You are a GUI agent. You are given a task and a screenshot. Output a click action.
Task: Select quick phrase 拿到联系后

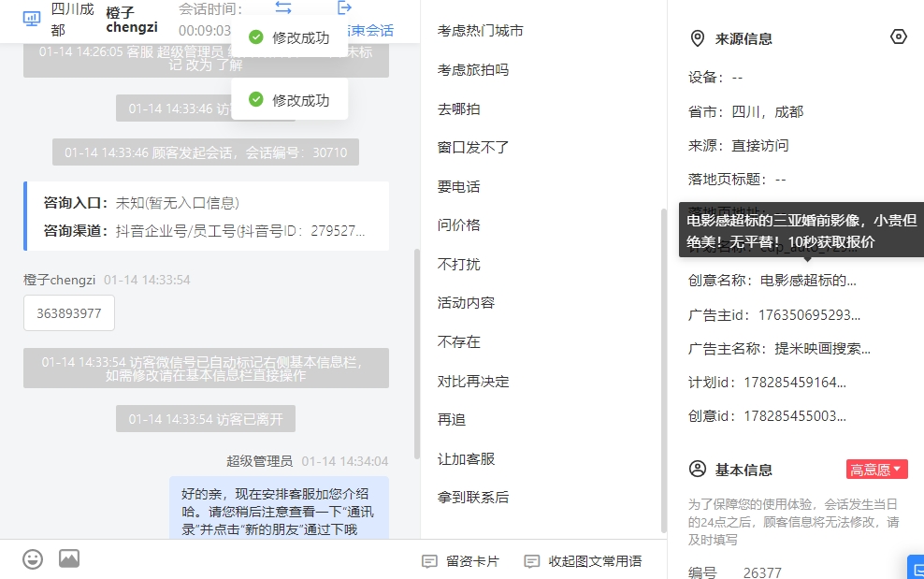point(473,498)
